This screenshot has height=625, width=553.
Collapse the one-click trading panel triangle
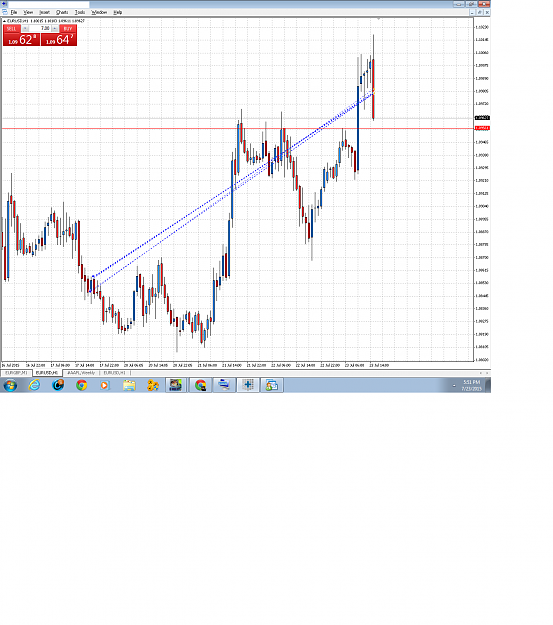pyautogui.click(x=4, y=21)
